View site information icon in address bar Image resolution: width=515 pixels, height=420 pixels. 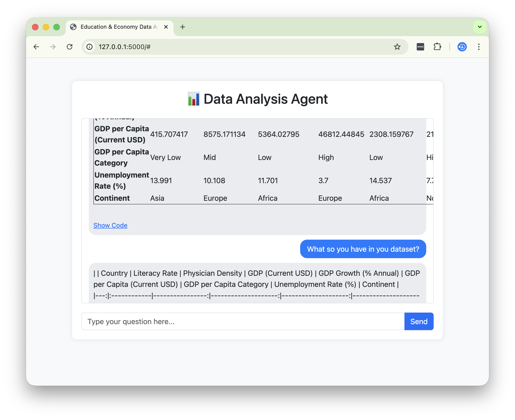tap(90, 47)
